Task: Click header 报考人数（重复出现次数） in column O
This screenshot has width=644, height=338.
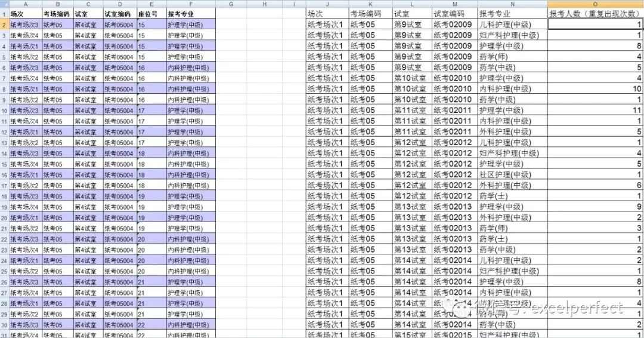Action: tap(595, 14)
